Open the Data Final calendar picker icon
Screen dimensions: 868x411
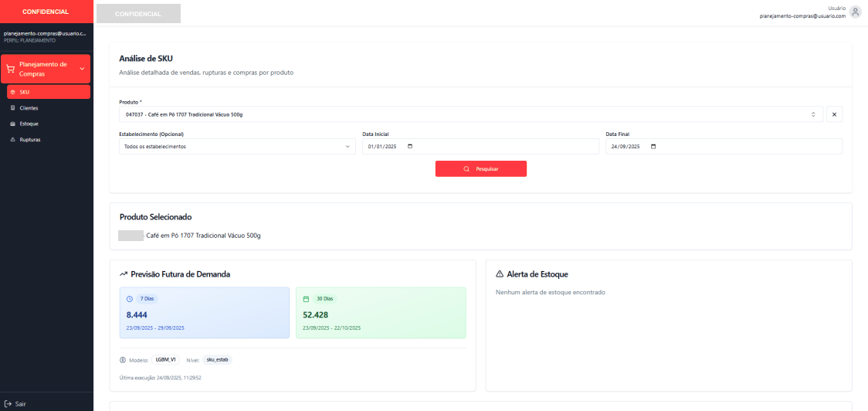(x=653, y=146)
